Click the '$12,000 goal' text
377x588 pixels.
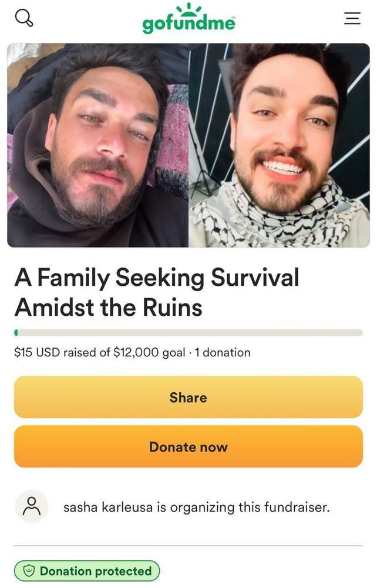tap(149, 352)
